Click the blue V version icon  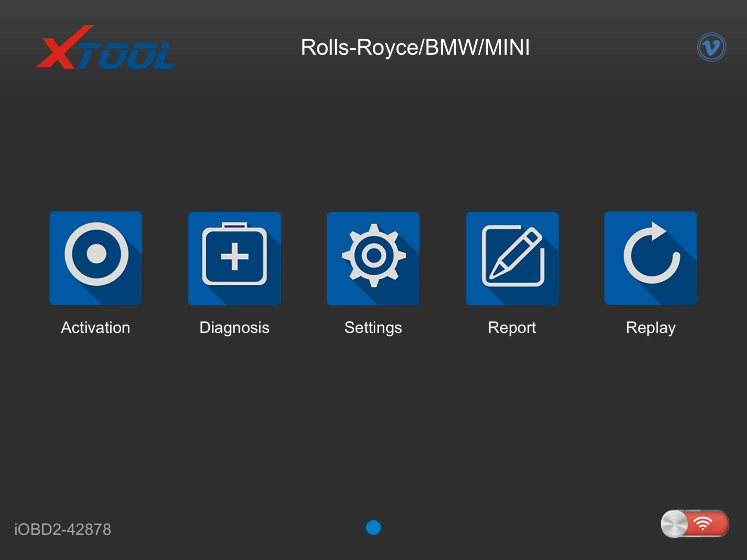[x=711, y=47]
